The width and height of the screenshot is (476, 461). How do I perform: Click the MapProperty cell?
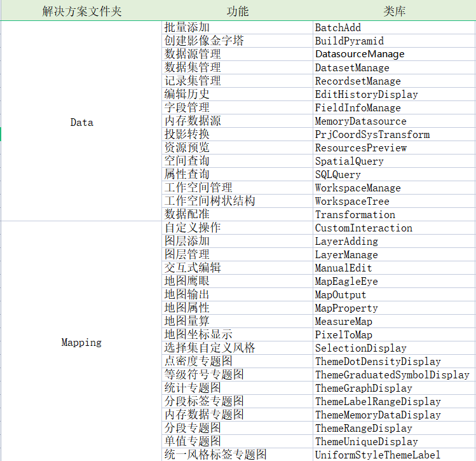[394, 308]
